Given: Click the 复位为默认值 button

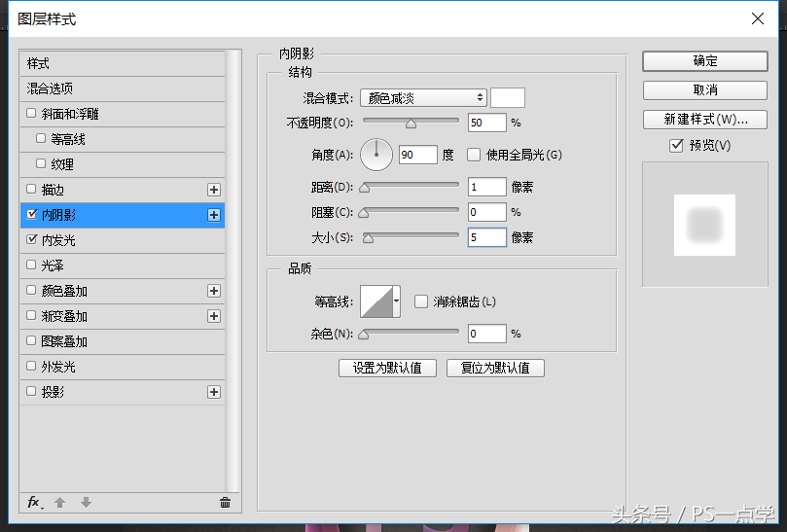Looking at the screenshot, I should point(495,368).
